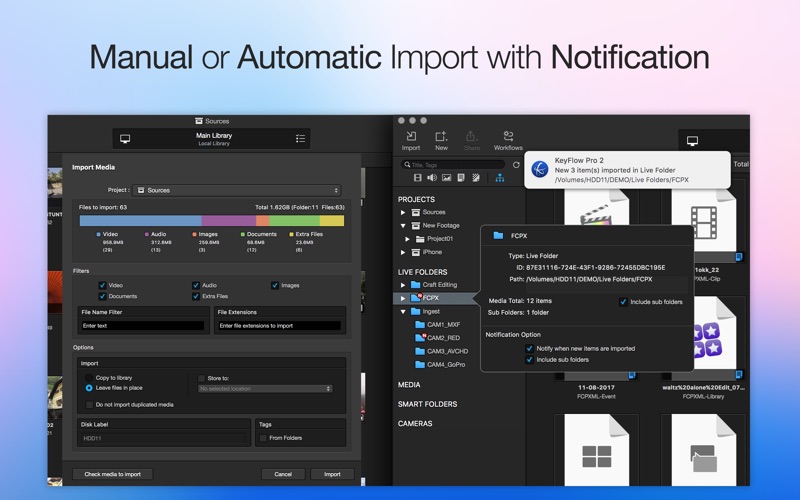Viewport: 800px width, 500px height.
Task: Click the File Extensions input field
Action: click(279, 326)
